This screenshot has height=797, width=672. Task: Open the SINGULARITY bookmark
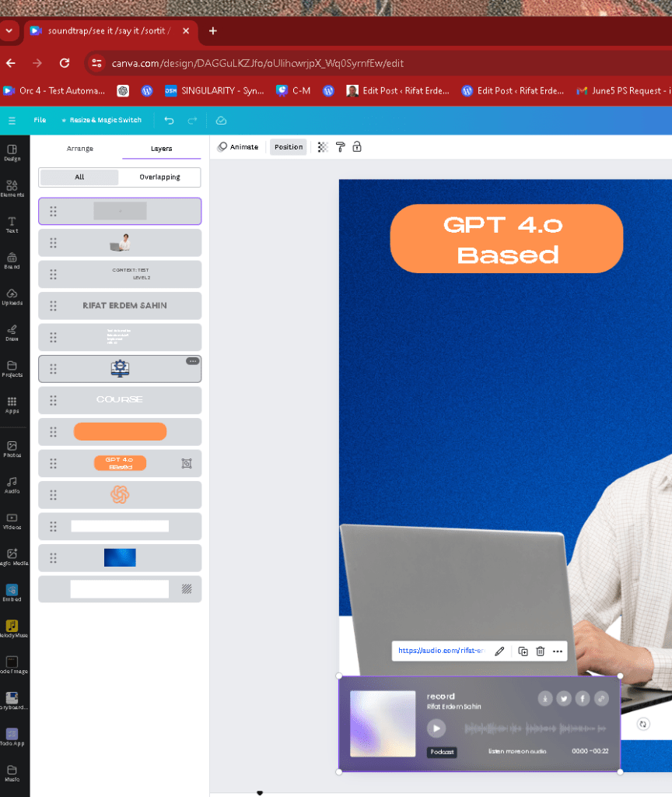point(215,90)
